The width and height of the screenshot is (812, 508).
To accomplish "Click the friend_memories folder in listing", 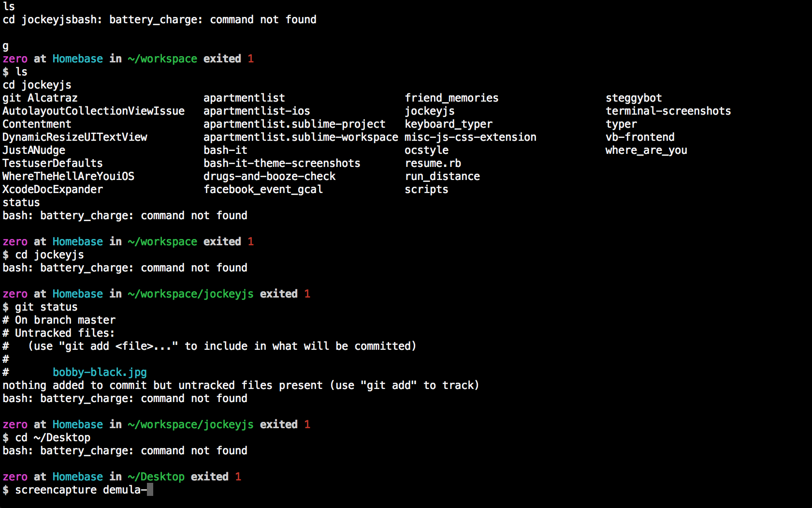I will (x=451, y=98).
